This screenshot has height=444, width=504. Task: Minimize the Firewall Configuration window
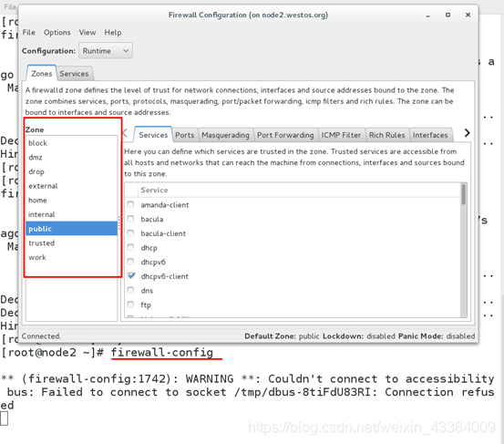point(427,15)
